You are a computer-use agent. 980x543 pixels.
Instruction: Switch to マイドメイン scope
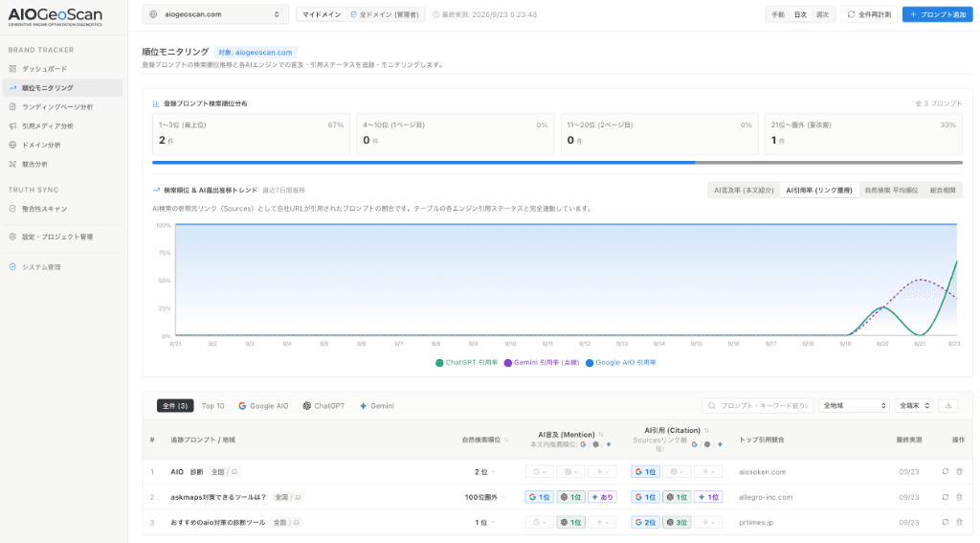click(x=322, y=14)
